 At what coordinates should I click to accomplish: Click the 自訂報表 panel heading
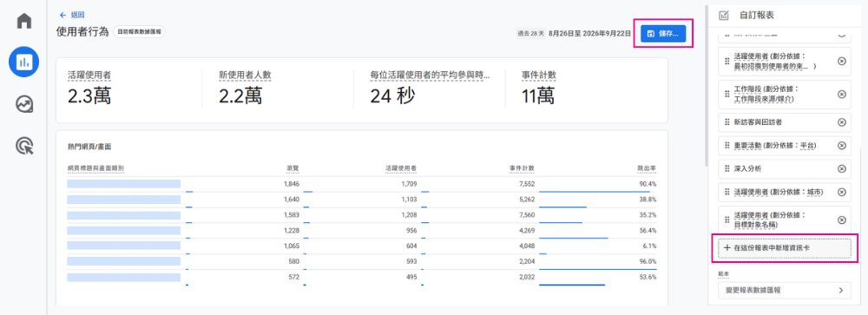[x=757, y=16]
